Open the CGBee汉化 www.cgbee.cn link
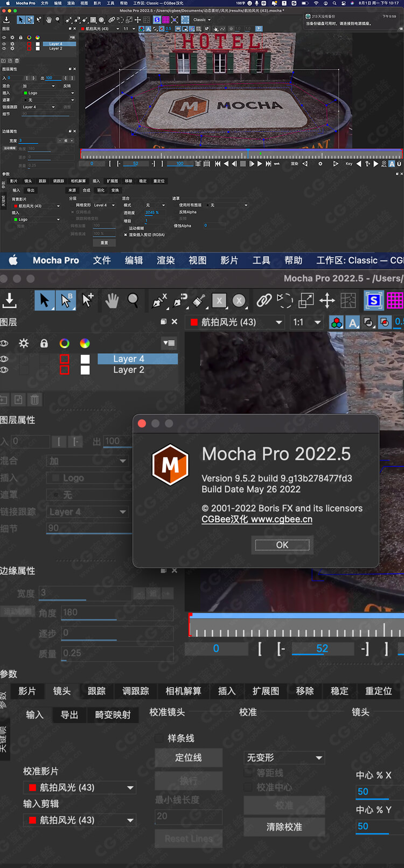The height and width of the screenshot is (868, 404). [257, 519]
